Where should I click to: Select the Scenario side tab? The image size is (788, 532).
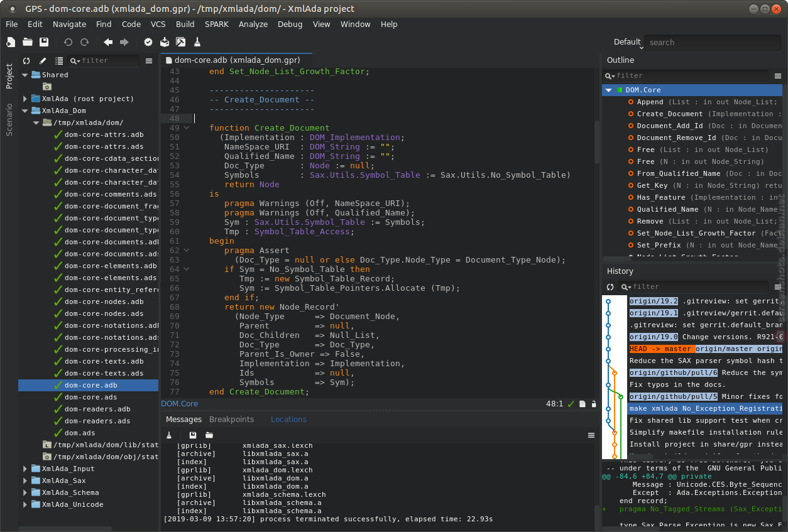[x=9, y=120]
